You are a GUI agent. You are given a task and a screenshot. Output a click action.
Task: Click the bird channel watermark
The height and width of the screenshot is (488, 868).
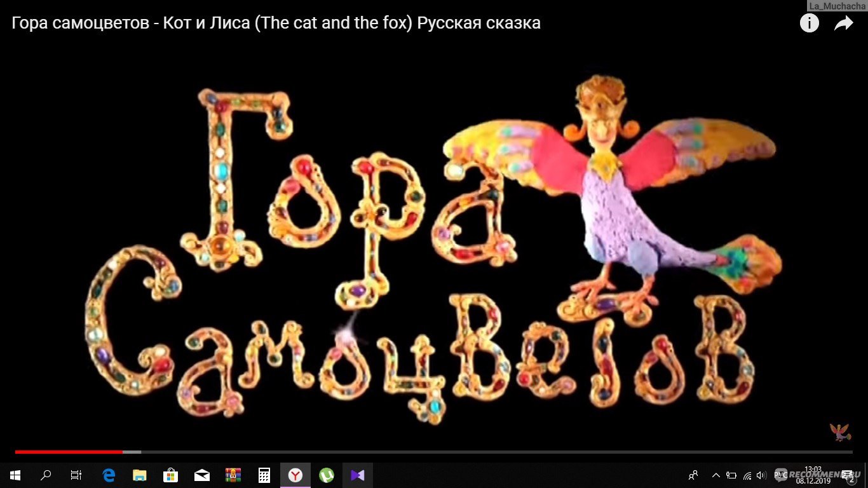839,433
